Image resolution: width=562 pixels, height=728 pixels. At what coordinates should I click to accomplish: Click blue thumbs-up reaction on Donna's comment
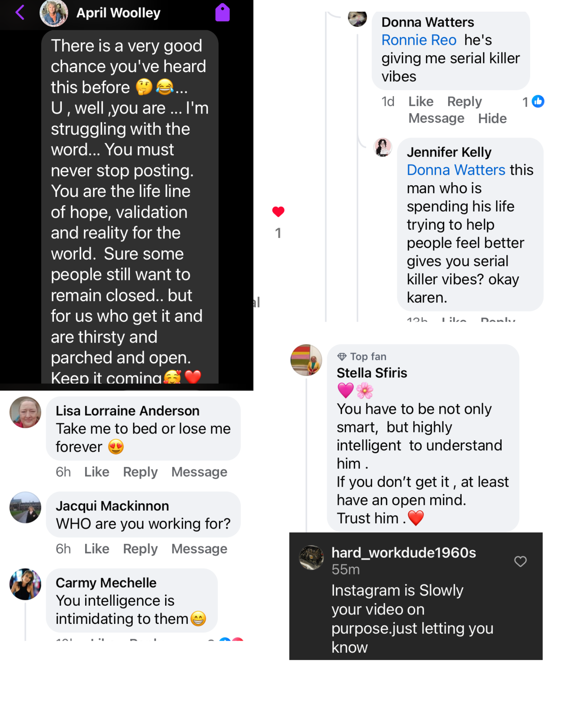[x=538, y=102]
